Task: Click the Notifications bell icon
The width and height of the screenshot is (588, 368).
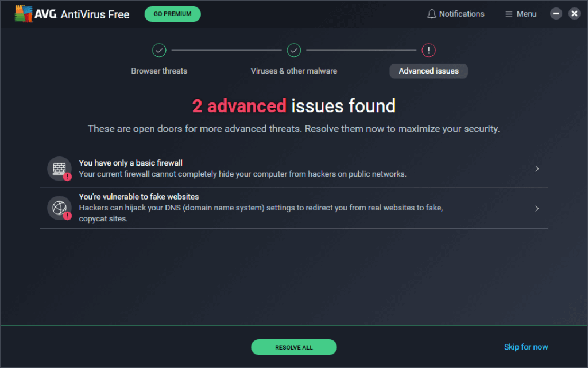Action: pyautogui.click(x=432, y=14)
